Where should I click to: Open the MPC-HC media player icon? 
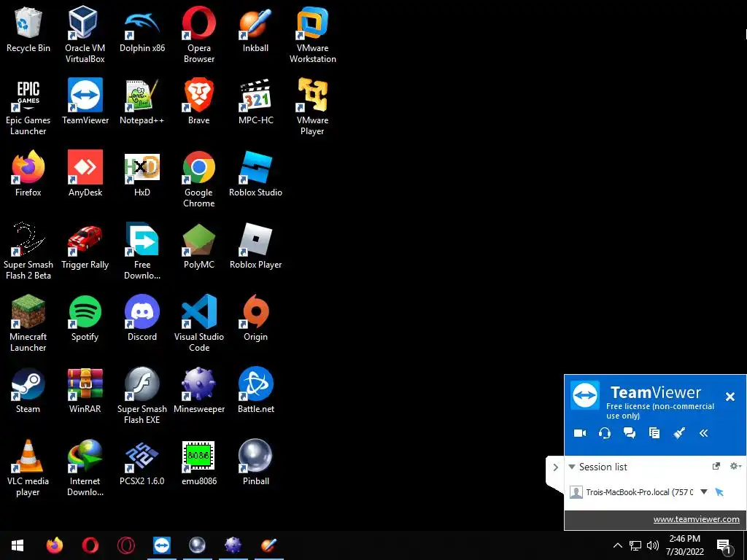[256, 102]
